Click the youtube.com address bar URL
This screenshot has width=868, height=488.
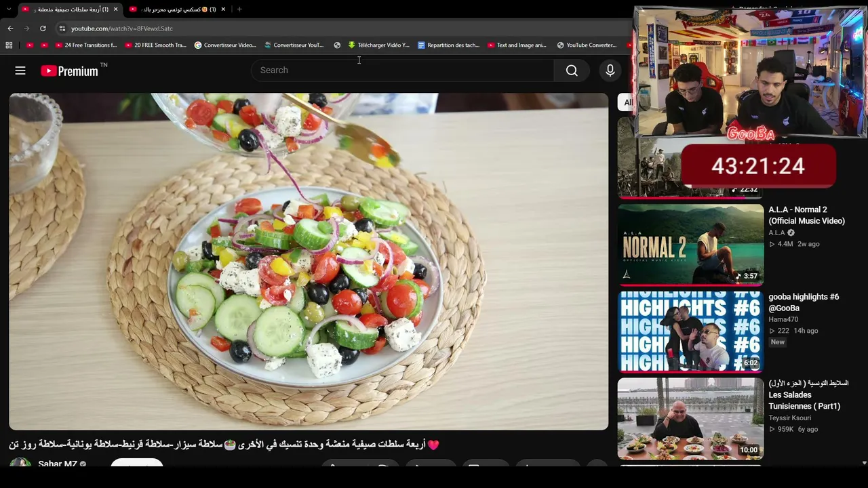[122, 28]
